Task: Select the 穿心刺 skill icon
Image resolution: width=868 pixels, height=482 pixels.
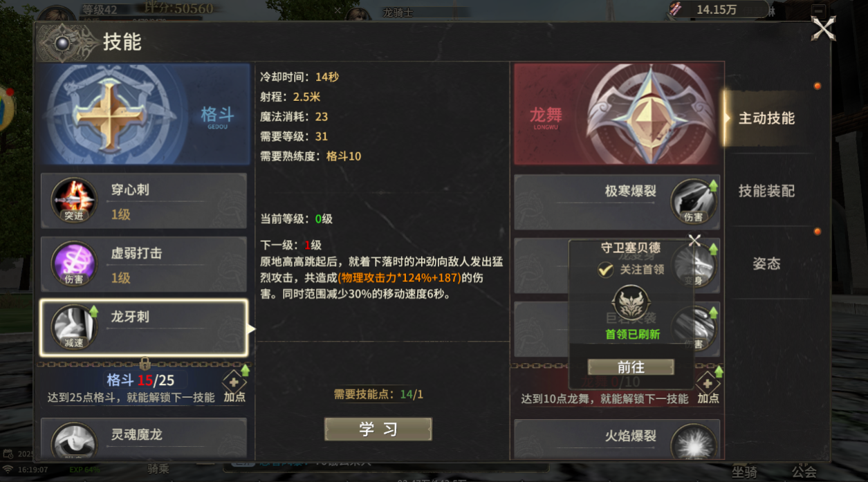Action: click(x=74, y=201)
